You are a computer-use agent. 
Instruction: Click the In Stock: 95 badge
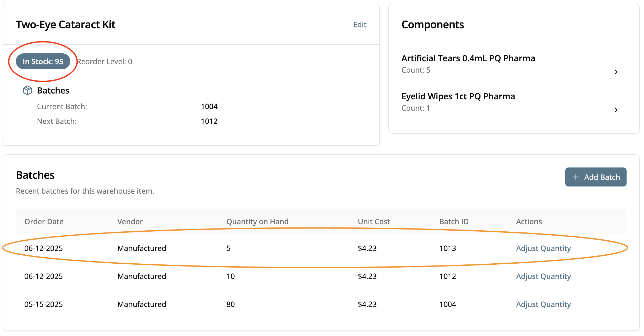click(x=43, y=62)
